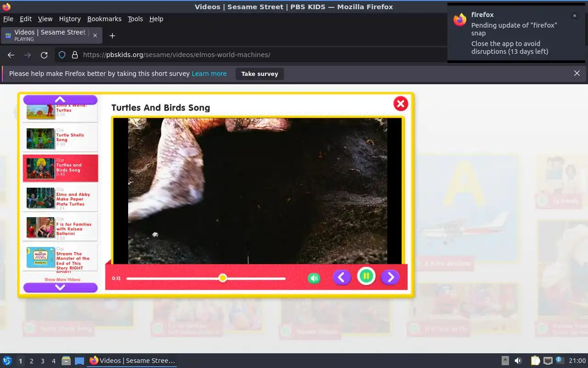
Task: Open the Tools menu
Action: [x=135, y=19]
